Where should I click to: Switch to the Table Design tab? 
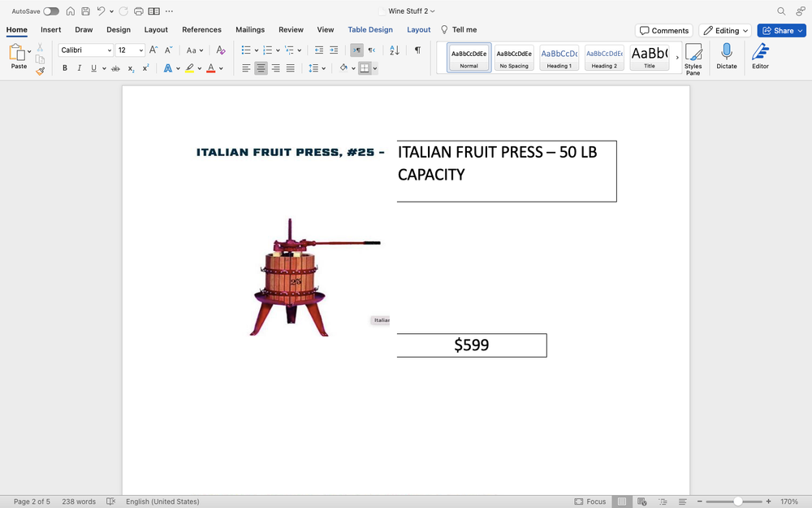370,30
